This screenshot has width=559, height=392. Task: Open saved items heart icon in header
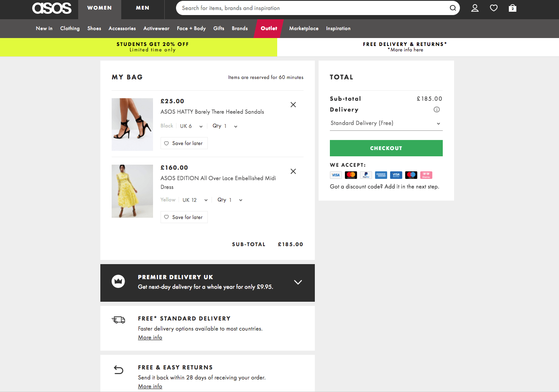coord(493,8)
